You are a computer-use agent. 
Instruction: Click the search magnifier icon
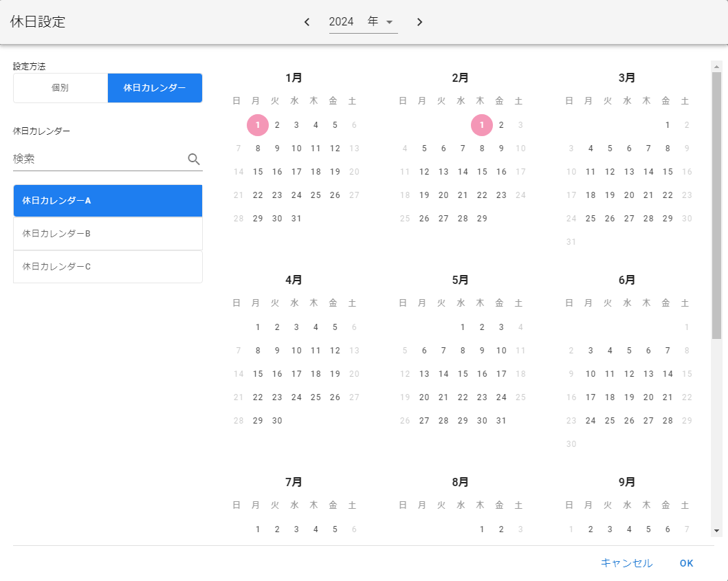click(194, 159)
